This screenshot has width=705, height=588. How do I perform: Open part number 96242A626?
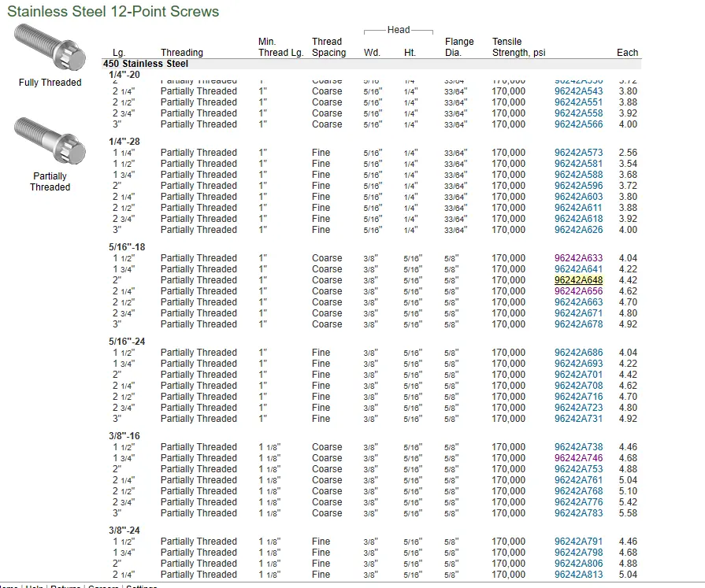click(x=578, y=230)
